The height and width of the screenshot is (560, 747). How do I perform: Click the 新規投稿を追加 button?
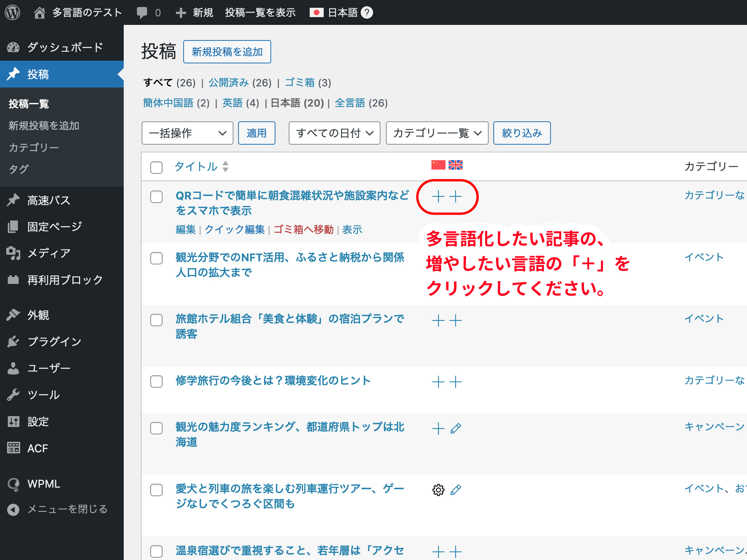pyautogui.click(x=227, y=52)
